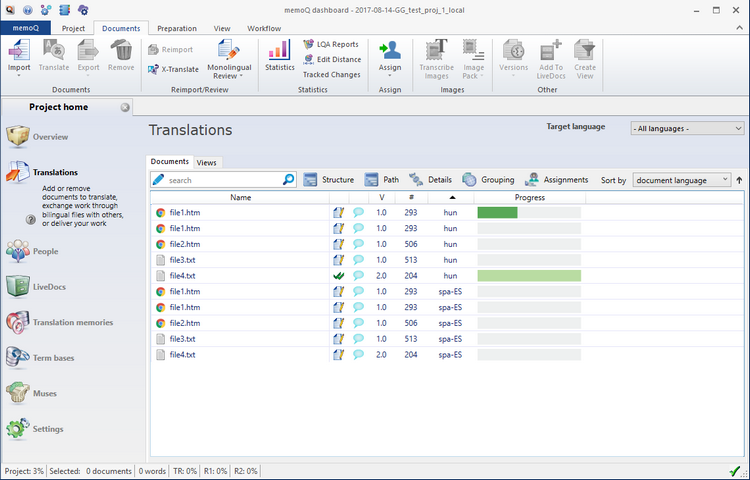
Task: Click the X-Translate button
Action: pyautogui.click(x=173, y=69)
